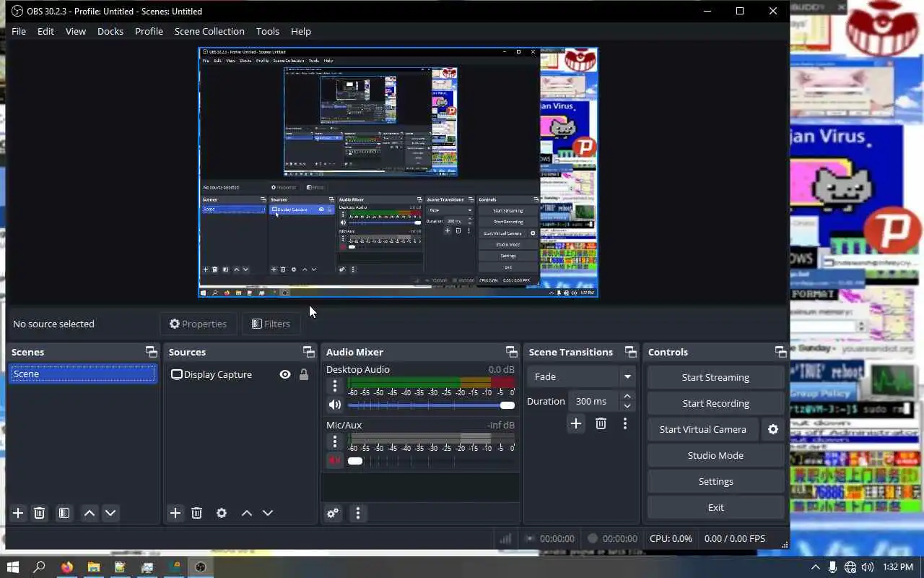Viewport: 924px width, 578px height.
Task: Open the Profile menu
Action: [149, 31]
